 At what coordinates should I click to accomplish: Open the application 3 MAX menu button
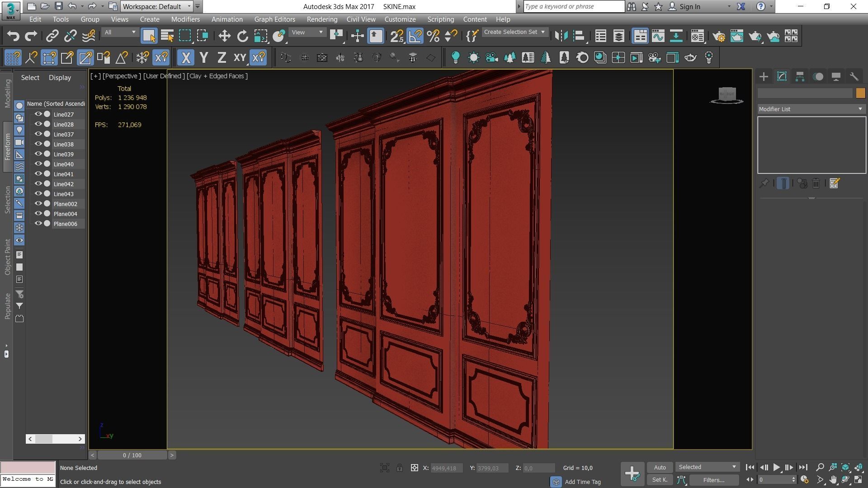[10, 10]
